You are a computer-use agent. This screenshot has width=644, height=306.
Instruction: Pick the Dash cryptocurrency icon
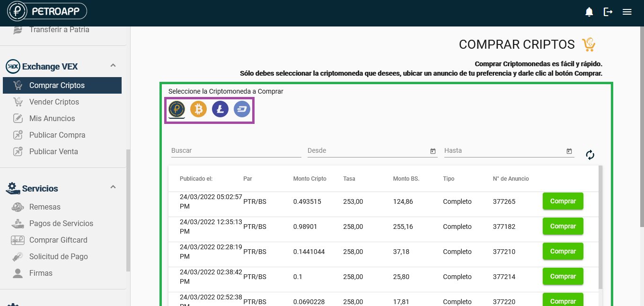242,110
